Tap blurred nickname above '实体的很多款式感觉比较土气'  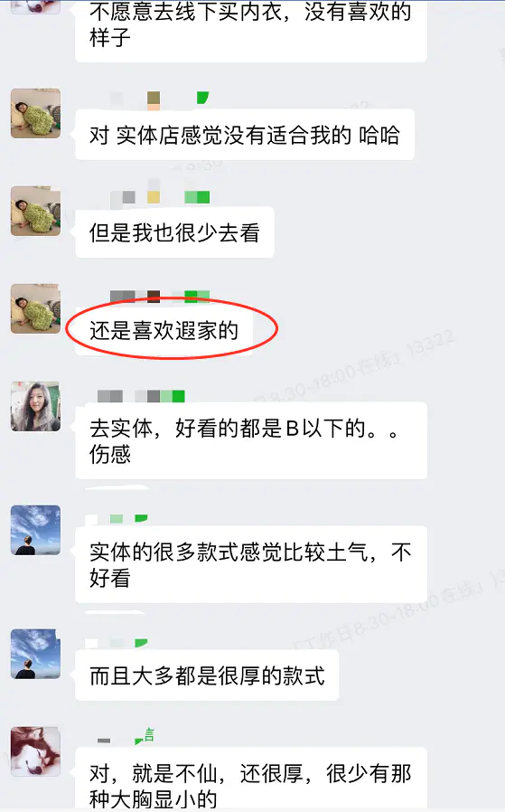tap(117, 518)
